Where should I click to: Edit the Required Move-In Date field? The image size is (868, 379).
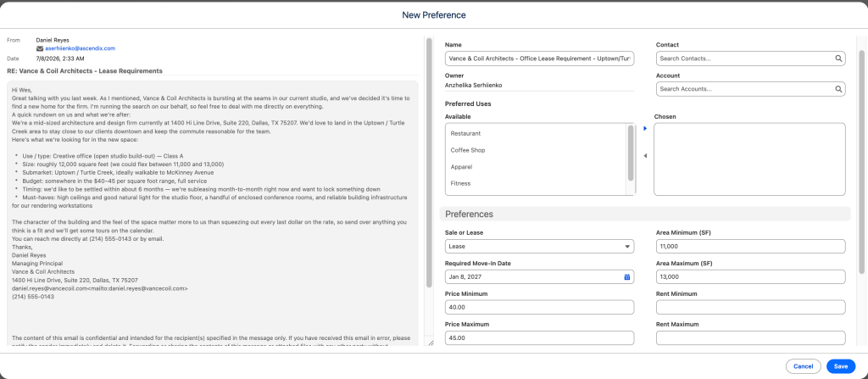540,277
